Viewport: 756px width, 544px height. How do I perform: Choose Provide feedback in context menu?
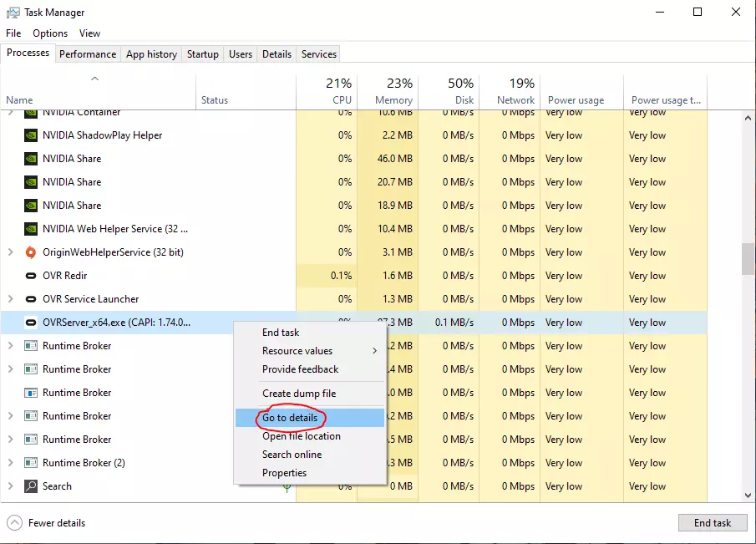[x=310, y=369]
